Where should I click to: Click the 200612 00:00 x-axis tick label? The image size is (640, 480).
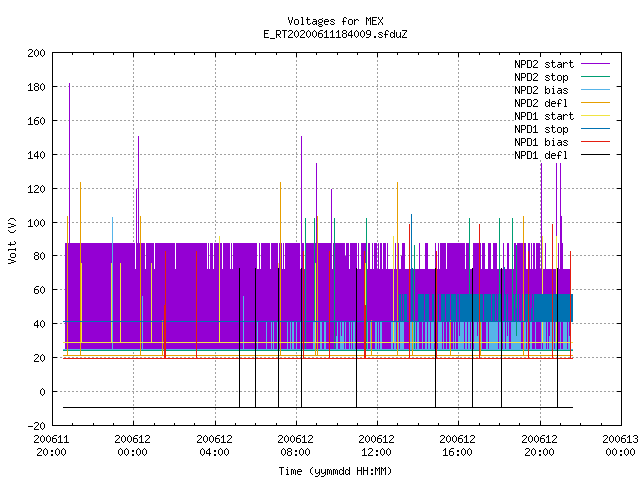[x=133, y=446]
